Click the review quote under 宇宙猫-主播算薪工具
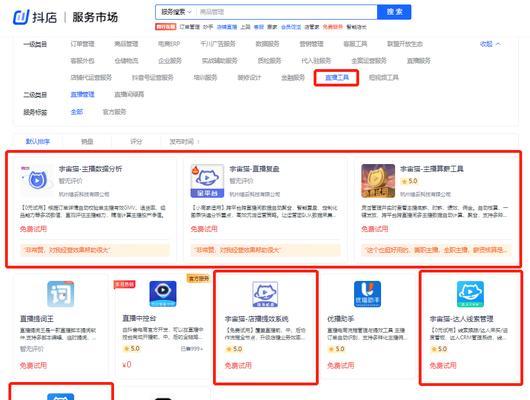 (436, 250)
